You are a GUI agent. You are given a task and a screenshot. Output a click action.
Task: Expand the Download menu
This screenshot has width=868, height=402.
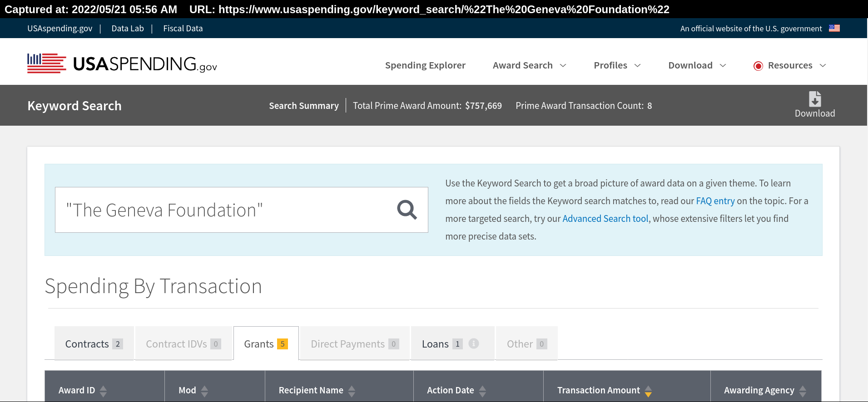tap(697, 65)
